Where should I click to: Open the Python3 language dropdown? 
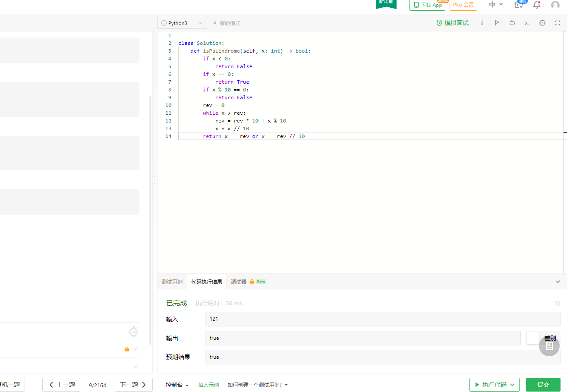[x=182, y=23]
